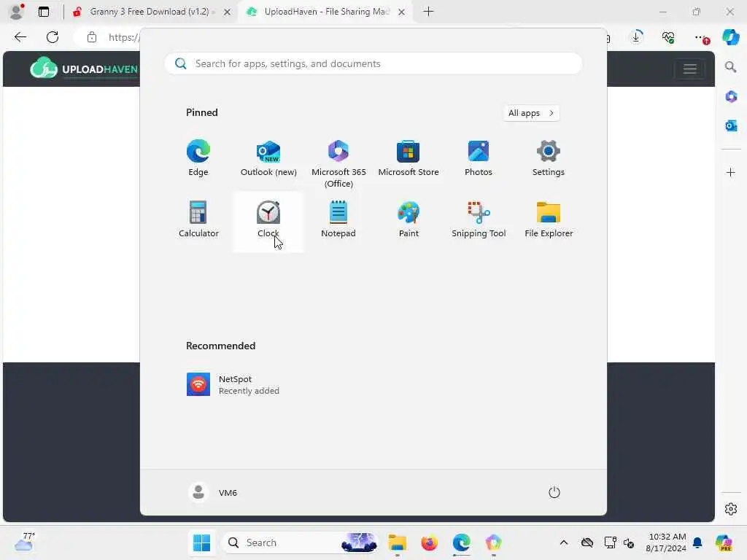Open UploadHaven hamburger menu
This screenshot has height=560, width=747.
pos(690,69)
